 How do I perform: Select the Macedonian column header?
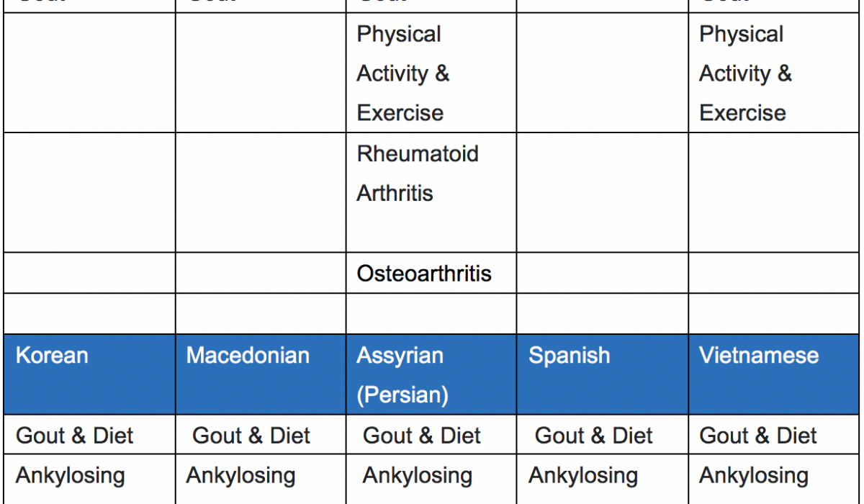click(248, 356)
